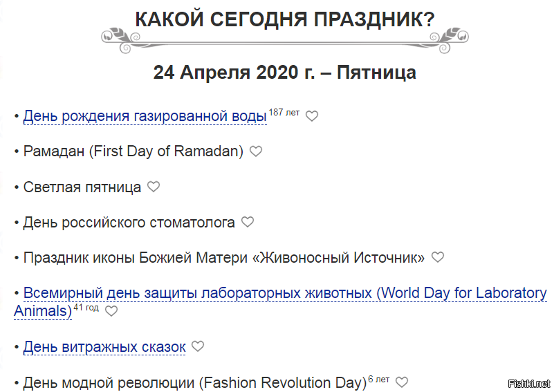554x392 pixels.
Task: Click the 24 Апреля 2020 date heading
Action: click(285, 73)
